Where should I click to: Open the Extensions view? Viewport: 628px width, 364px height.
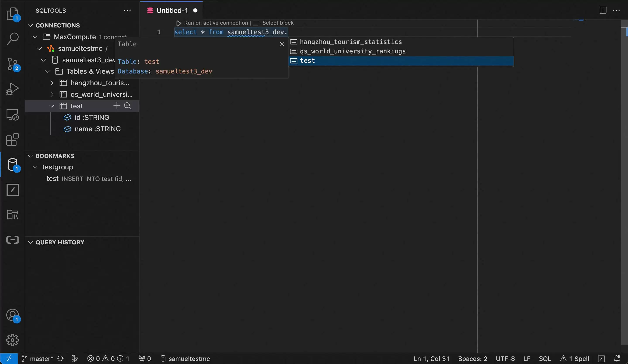[12, 139]
